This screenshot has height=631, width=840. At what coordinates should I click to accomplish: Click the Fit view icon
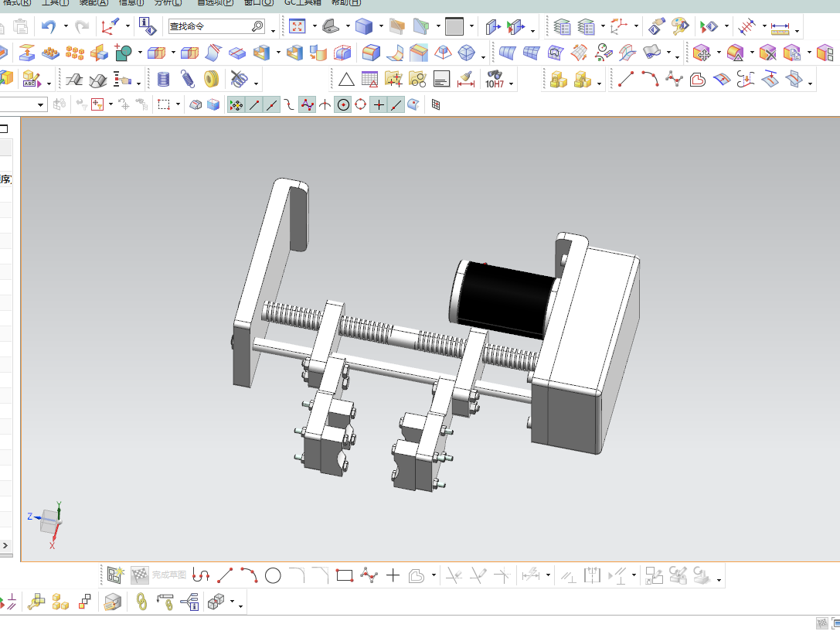pos(297,26)
